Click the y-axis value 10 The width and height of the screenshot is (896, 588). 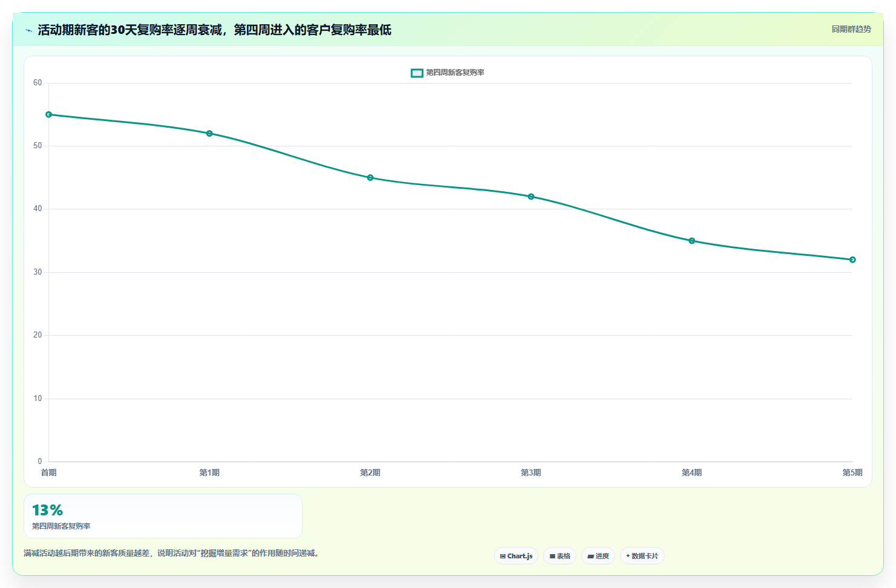tap(38, 399)
